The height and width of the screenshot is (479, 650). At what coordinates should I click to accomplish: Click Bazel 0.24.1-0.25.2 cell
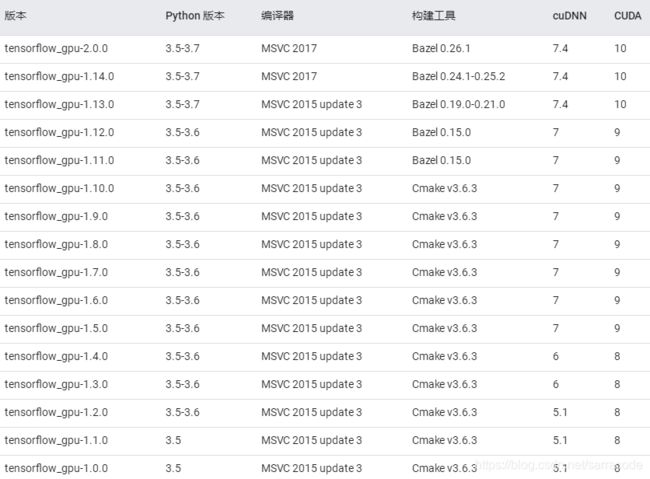pyautogui.click(x=458, y=76)
